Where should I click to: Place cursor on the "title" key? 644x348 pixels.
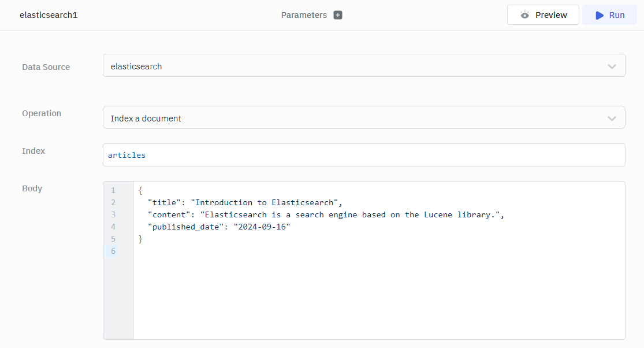(164, 202)
